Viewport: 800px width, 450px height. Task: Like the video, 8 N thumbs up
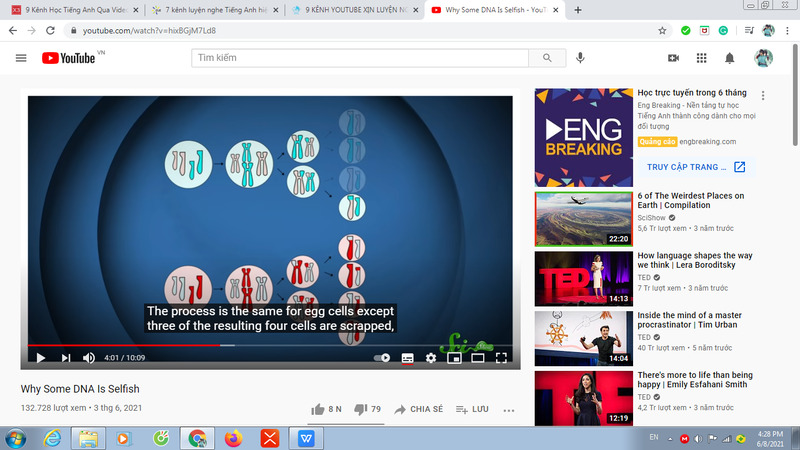coord(326,409)
